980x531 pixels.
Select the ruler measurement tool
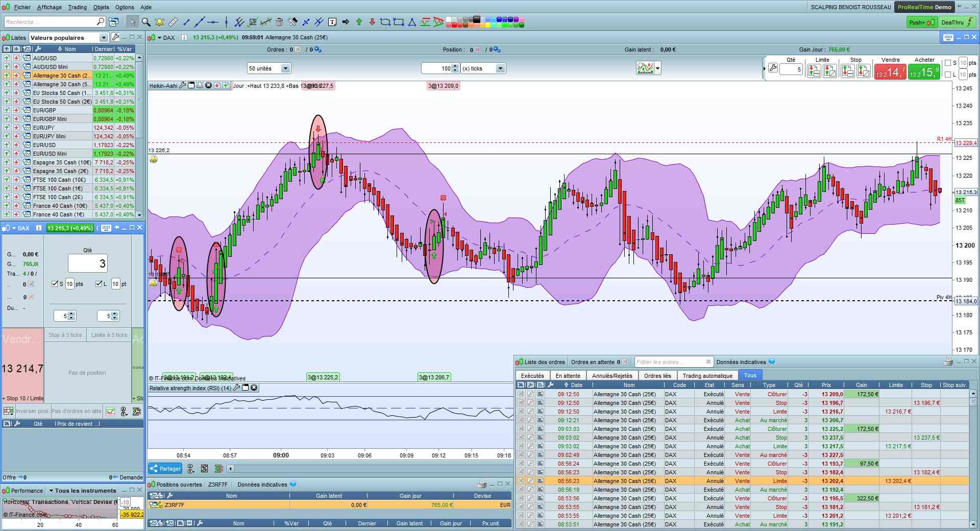tap(173, 22)
